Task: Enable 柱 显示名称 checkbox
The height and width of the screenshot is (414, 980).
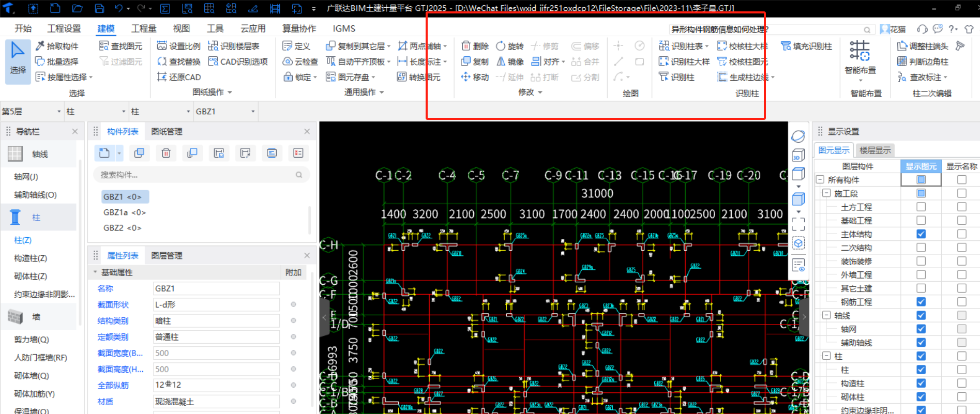Action: click(x=962, y=370)
